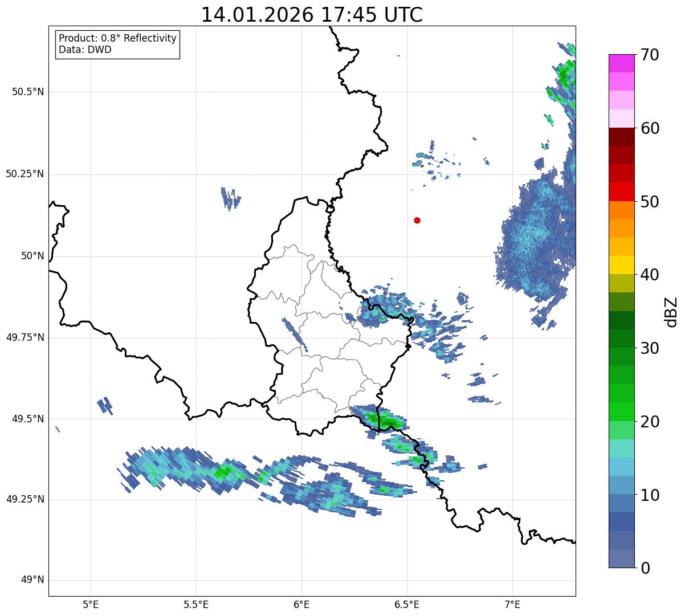Click the longitude label '6°E'
Viewport: 685px width, 616px height.
click(x=301, y=604)
